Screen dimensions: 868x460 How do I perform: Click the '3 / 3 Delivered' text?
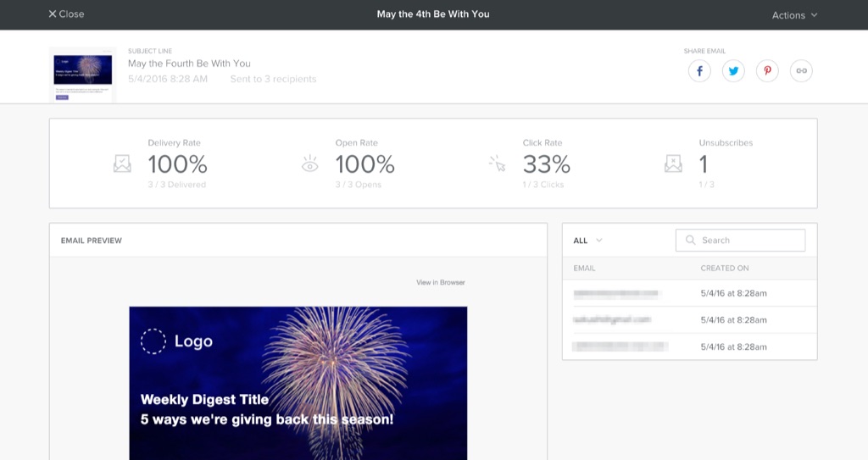[176, 185]
